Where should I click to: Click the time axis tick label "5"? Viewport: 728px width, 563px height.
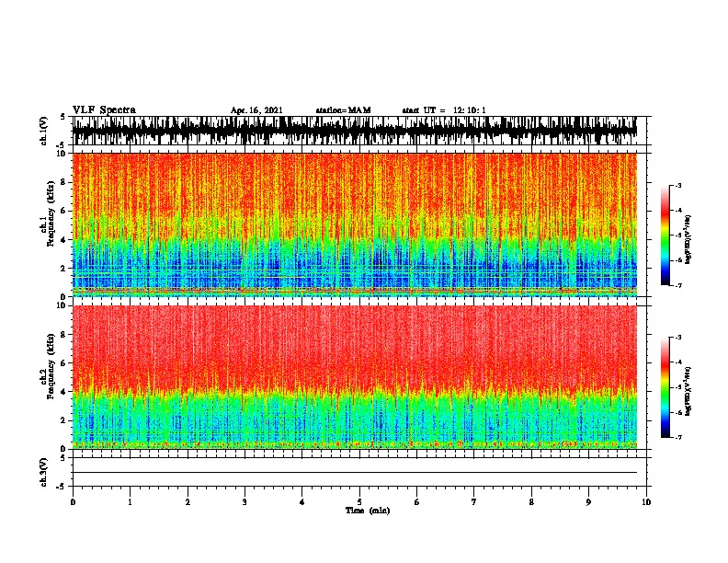point(359,502)
